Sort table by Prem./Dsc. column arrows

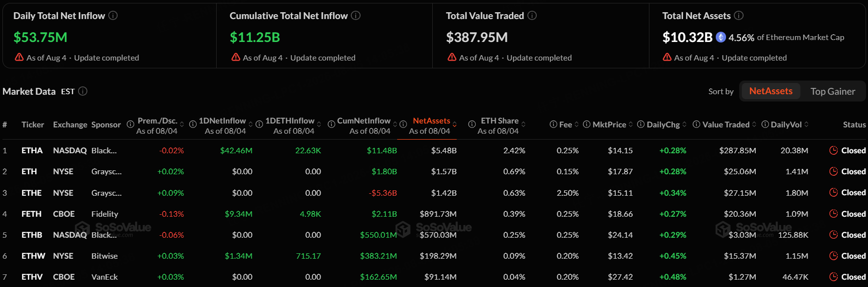click(x=182, y=124)
